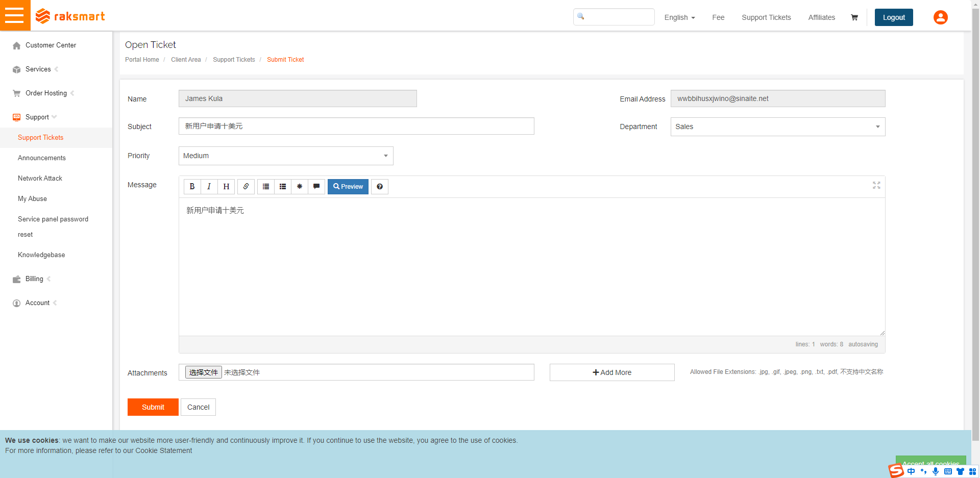Expand the message editor to fullscreen
The image size is (980, 478).
[x=876, y=185]
